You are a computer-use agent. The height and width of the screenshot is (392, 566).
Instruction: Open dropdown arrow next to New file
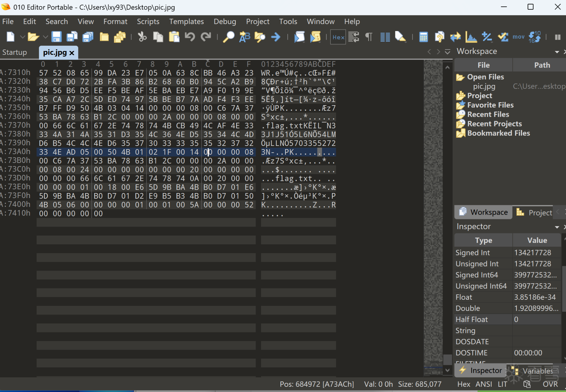pos(22,37)
